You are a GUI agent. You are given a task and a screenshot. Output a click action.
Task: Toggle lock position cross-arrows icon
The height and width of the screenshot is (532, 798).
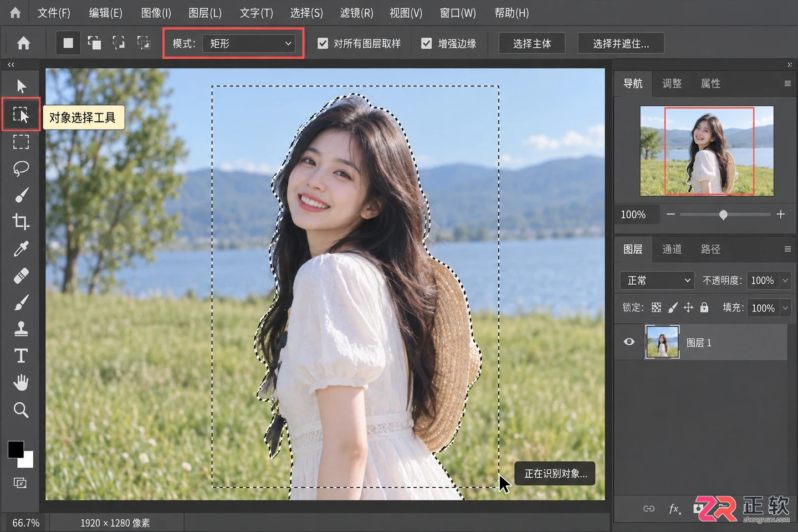(x=688, y=308)
